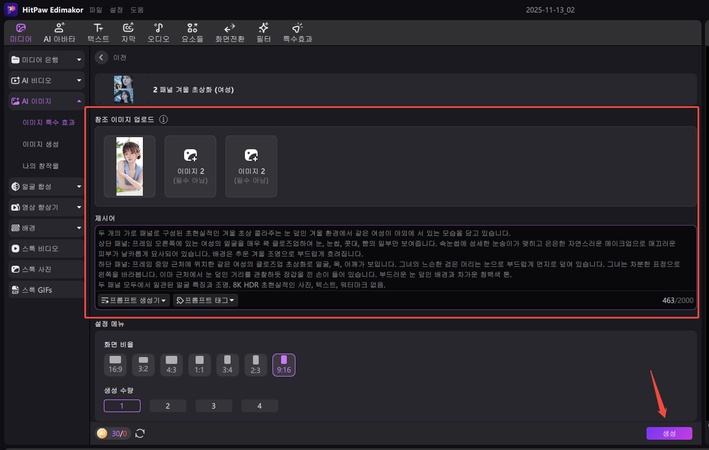
Task: Click the HitPaw Edimakor logo icon
Action: tap(10, 9)
